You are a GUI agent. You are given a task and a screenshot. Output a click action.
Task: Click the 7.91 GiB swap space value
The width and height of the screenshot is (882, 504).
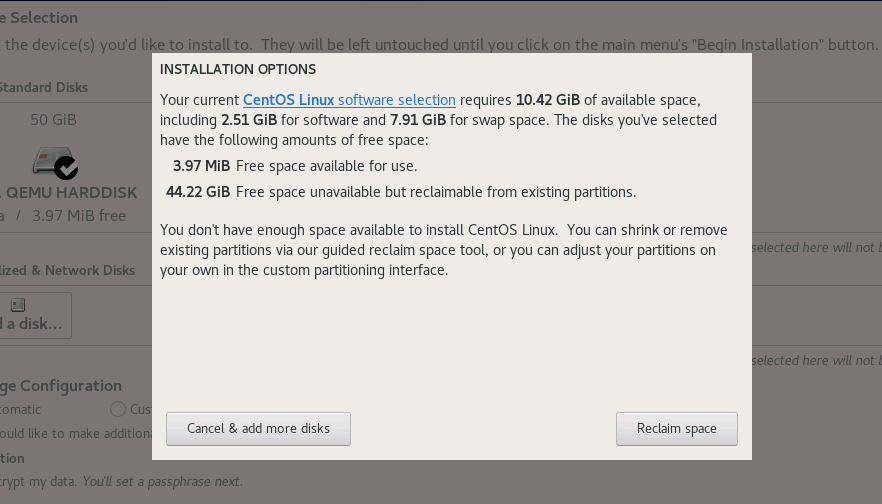[x=418, y=120]
